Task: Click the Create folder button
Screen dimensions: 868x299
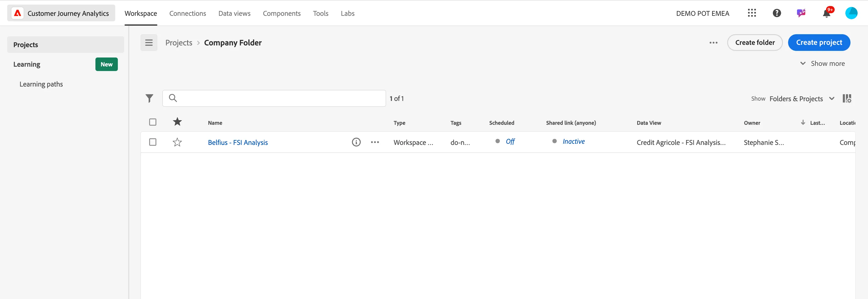Action: coord(755,43)
